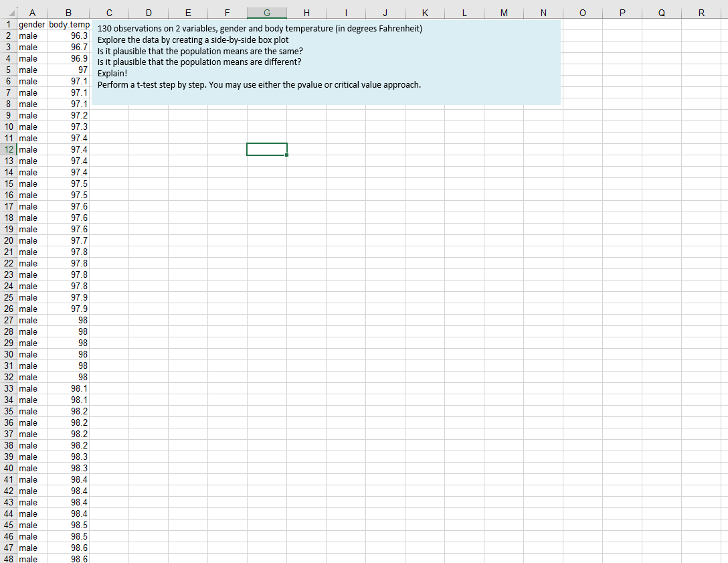This screenshot has width=728, height=563.
Task: Select column B header
Action: 68,13
